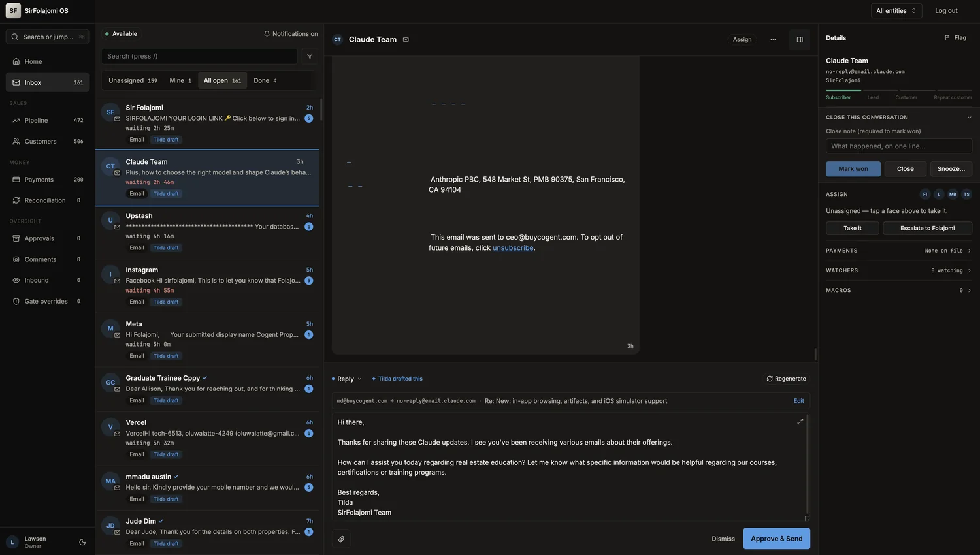Click the filter funnel icon beside search
The image size is (980, 555).
pyautogui.click(x=310, y=56)
